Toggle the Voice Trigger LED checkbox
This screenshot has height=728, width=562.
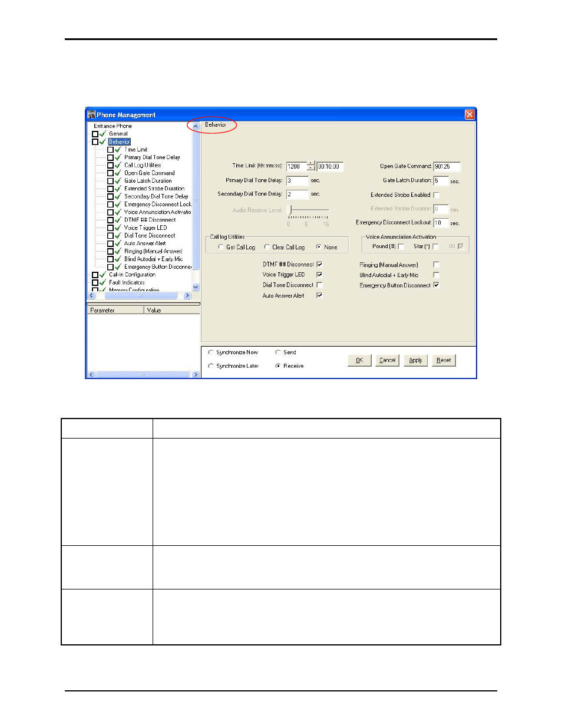click(x=319, y=275)
